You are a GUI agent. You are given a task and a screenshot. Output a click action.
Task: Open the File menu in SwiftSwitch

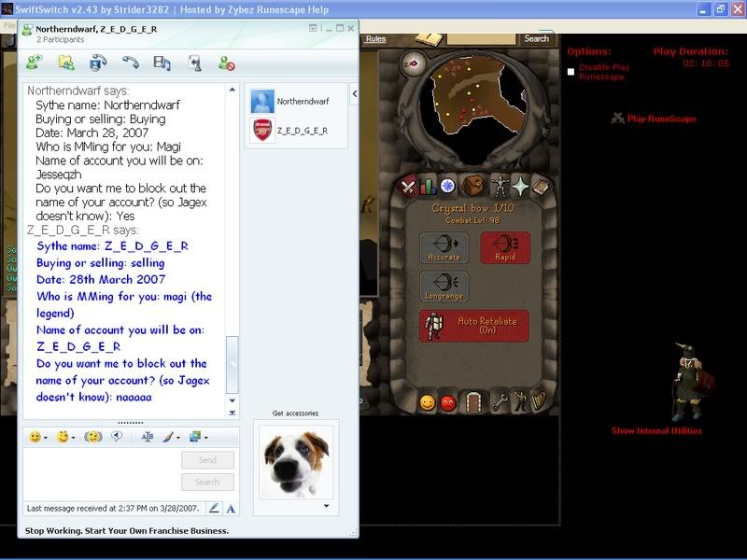(9, 26)
